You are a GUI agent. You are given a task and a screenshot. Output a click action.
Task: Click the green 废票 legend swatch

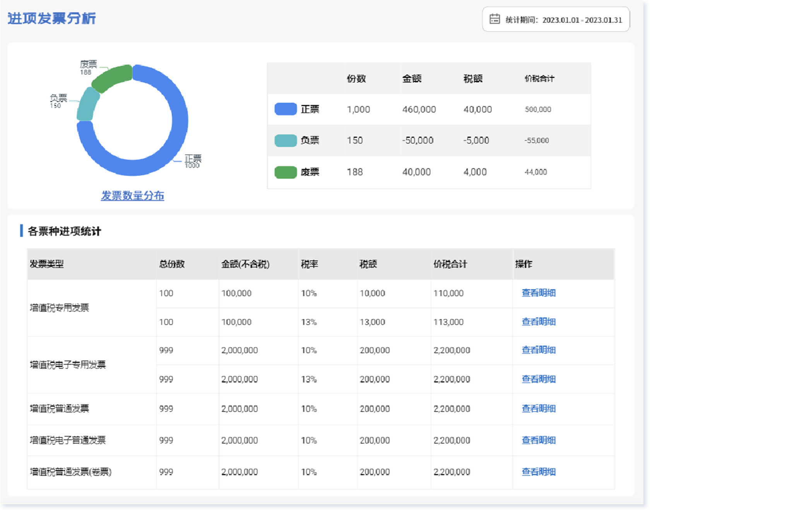[286, 172]
